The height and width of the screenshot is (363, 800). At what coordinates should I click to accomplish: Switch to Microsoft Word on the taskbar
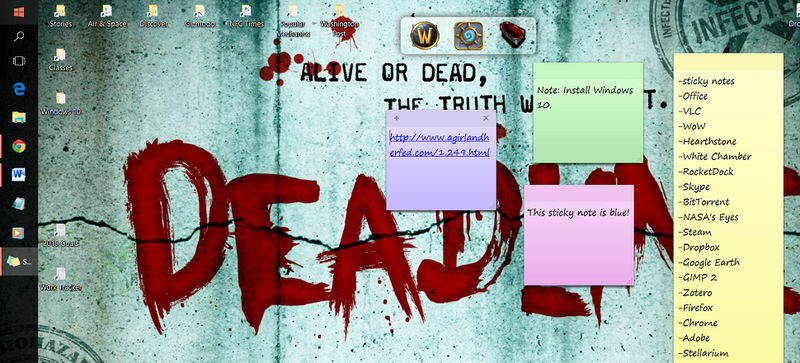tap(19, 175)
